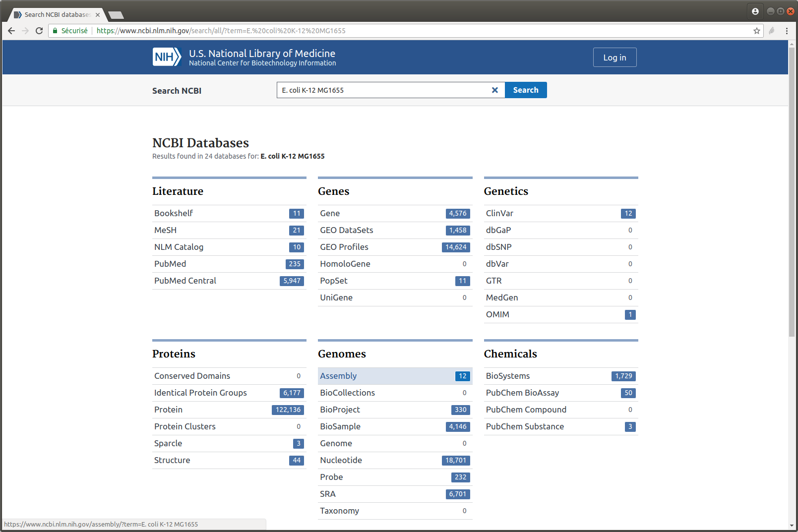
Task: Open the Assembly database results
Action: coord(338,376)
